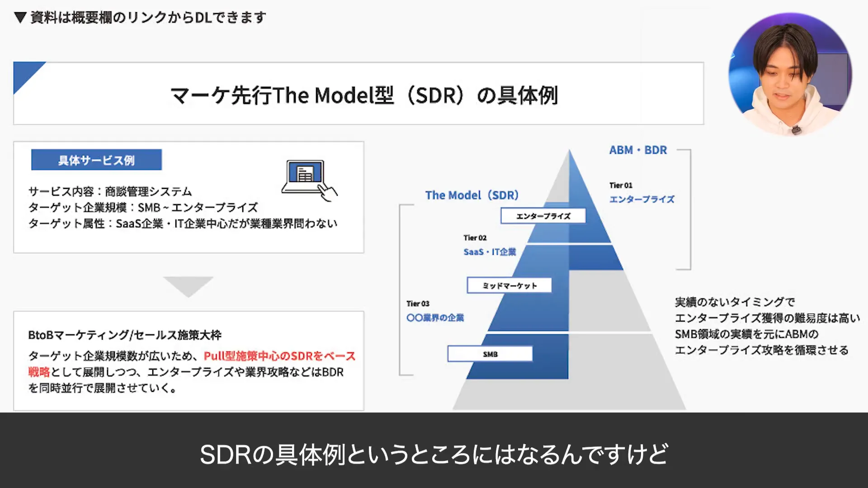Viewport: 868px width, 488px height.
Task: Click the エンタープライズ攻略を循環させる line
Action: 761,350
